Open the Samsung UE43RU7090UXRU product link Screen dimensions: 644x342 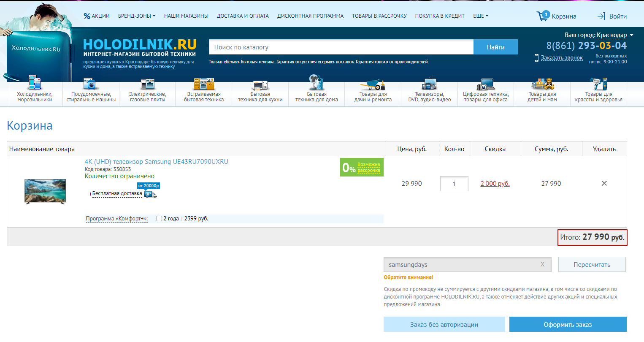156,162
